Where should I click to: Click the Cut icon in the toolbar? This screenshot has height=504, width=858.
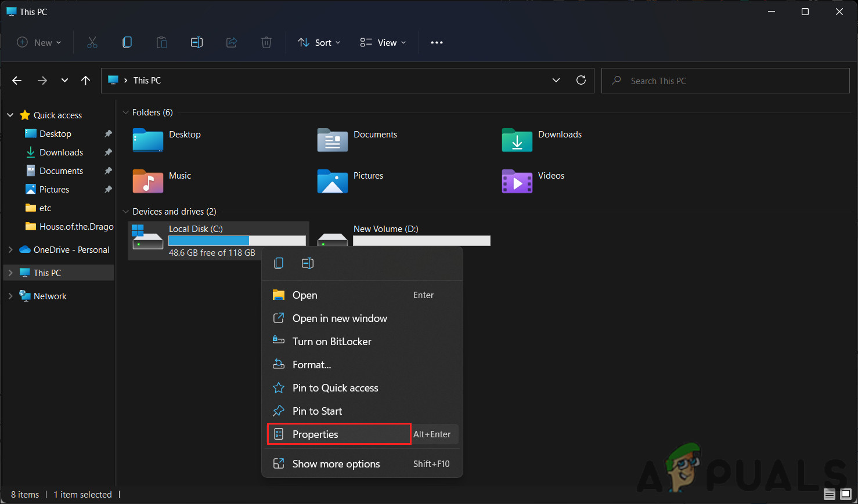point(92,42)
